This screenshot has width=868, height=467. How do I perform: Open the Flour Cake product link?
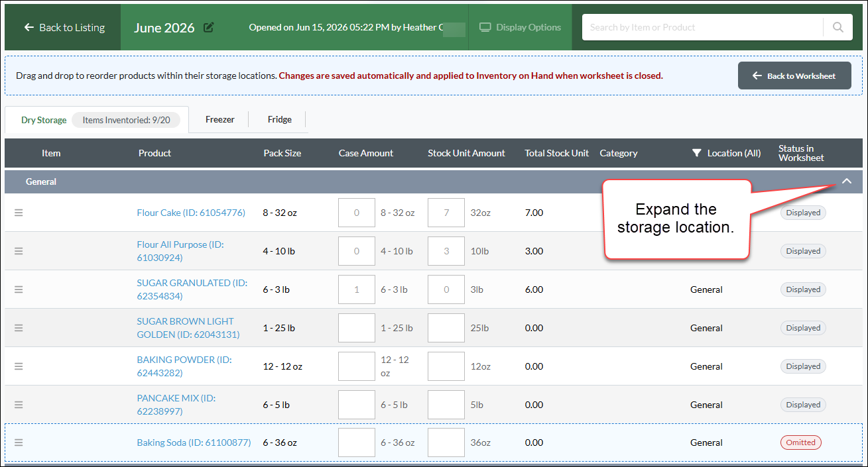point(191,213)
